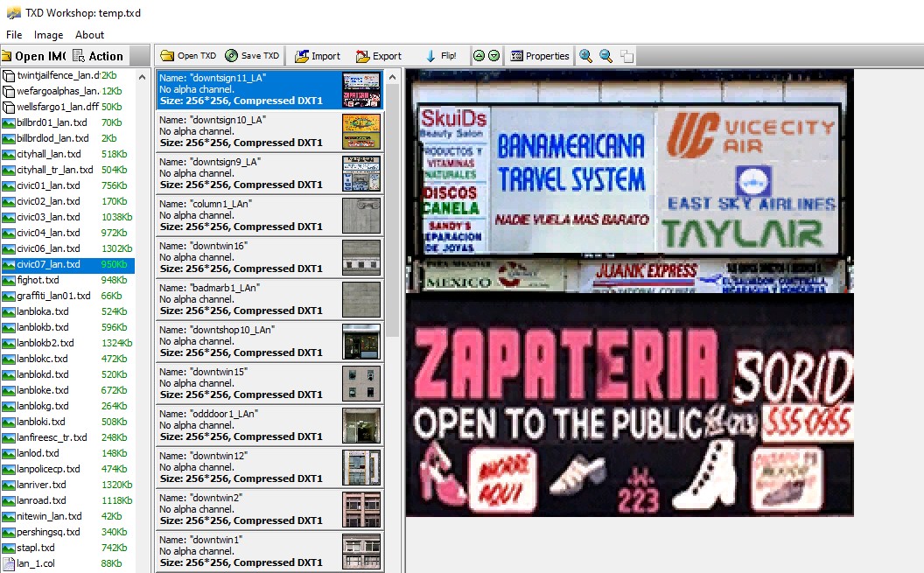Screen dimensions: 924x573
Task: Select lanriver.txd in file list
Action: [x=67, y=485]
